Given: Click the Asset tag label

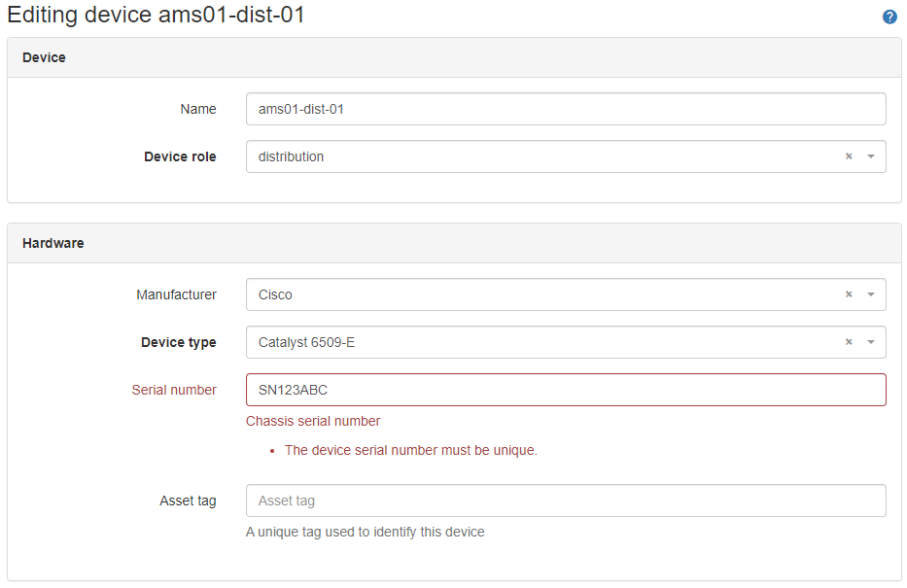Looking at the screenshot, I should point(188,501).
